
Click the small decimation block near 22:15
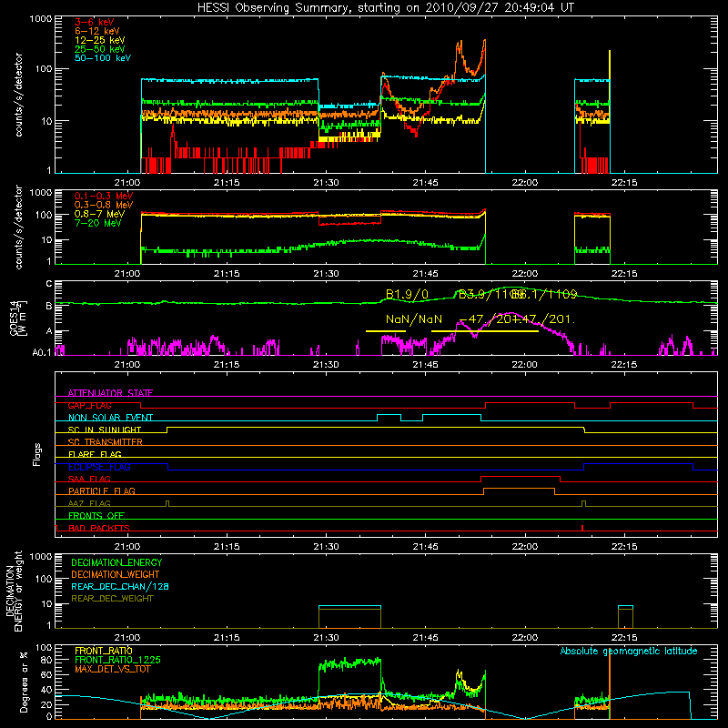coord(625,617)
